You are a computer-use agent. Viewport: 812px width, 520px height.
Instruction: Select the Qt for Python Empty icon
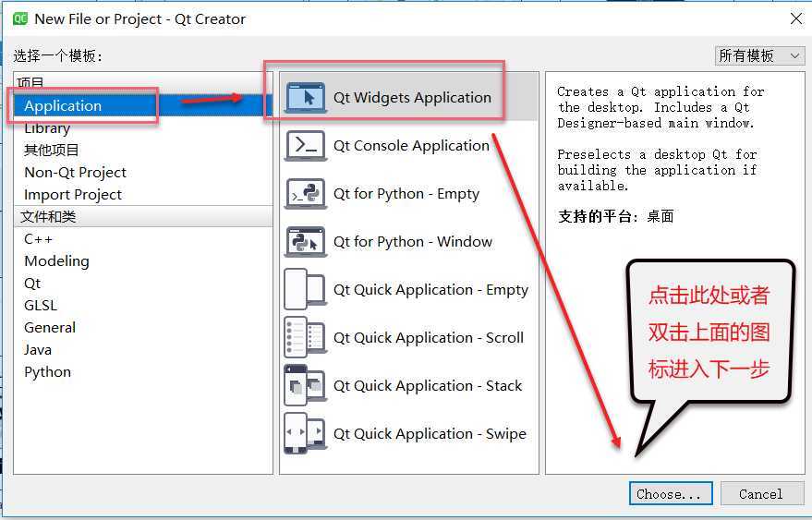coord(306,194)
